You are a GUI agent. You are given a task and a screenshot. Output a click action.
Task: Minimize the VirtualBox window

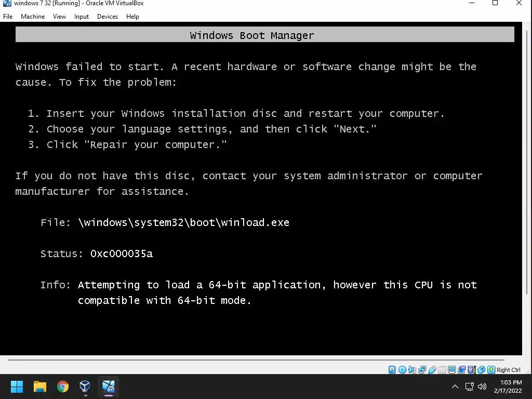[472, 4]
